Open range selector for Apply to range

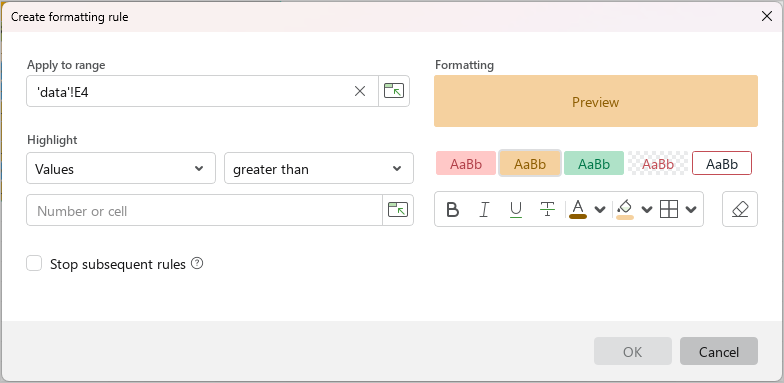tap(394, 91)
